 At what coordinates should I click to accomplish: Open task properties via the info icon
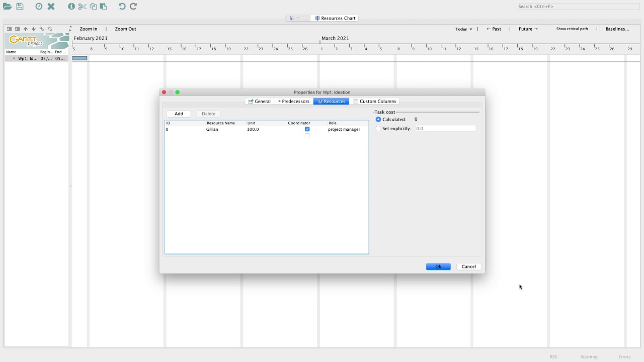coord(71,7)
